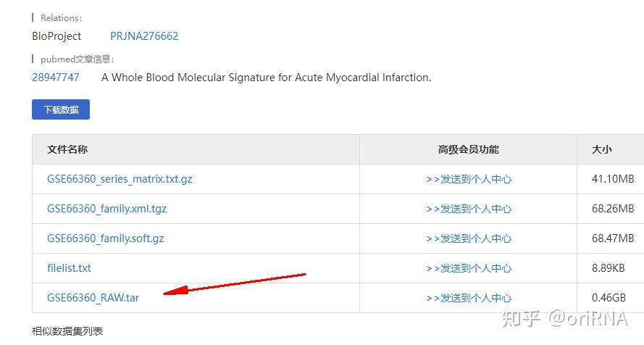Image resolution: width=644 pixels, height=345 pixels.
Task: Download GSE66360_RAW.tar file
Action: [x=93, y=298]
